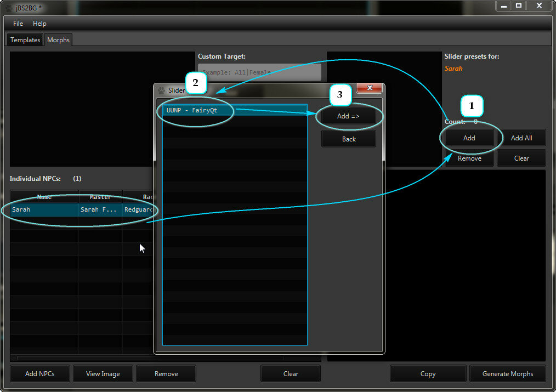Screen dimensions: 556x392
Task: Select UUNP - FairyQt preset in list
Action: [x=235, y=110]
